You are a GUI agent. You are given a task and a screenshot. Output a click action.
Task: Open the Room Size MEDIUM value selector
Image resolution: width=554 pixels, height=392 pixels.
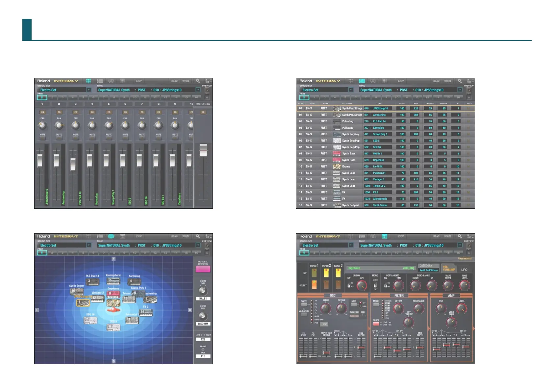(x=203, y=324)
